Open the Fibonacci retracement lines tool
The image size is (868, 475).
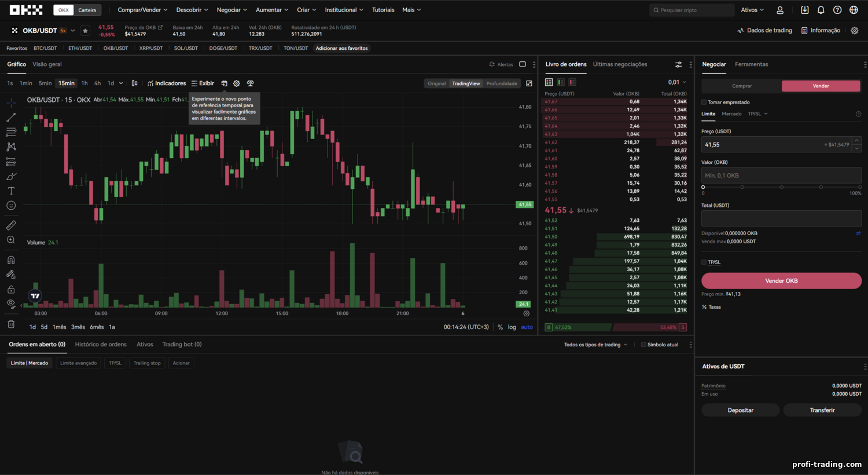point(11,132)
